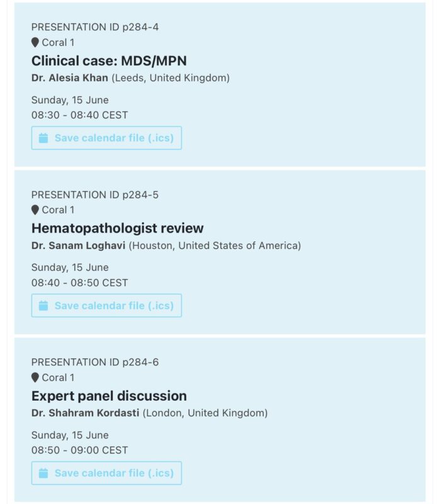Select speaker Dr. Sanam Loghavi
The width and height of the screenshot is (440, 504).
(78, 246)
